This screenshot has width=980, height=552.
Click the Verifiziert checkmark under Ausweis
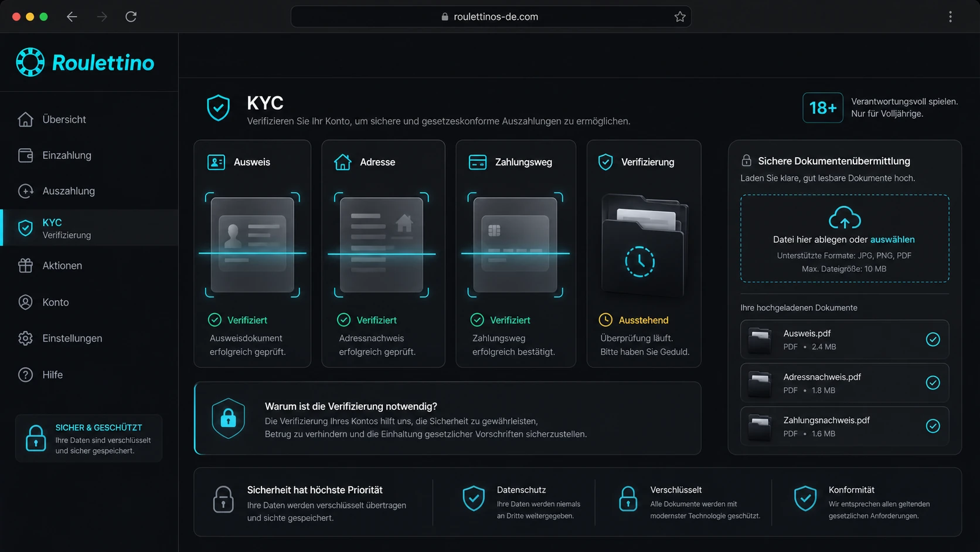click(x=215, y=320)
